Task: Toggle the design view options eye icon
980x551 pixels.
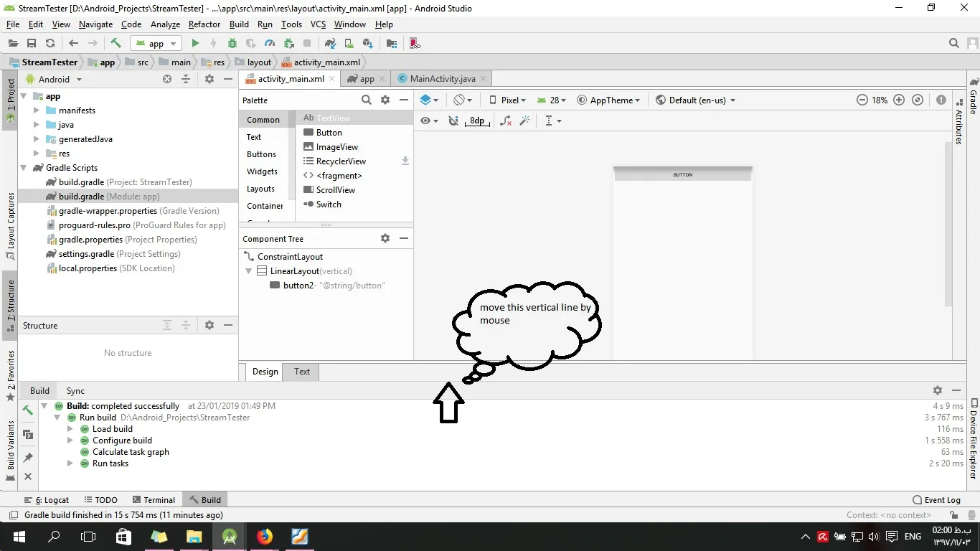Action: tap(425, 121)
